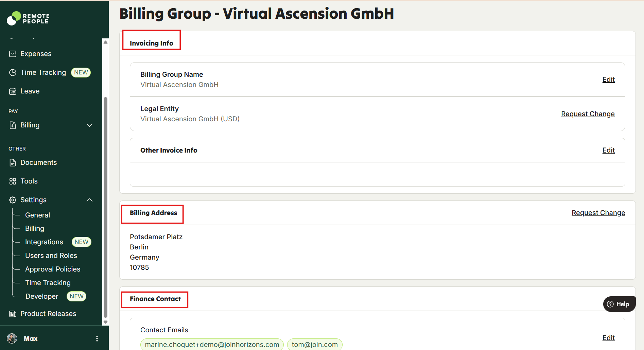The height and width of the screenshot is (350, 644).
Task: Click the NEW badge beside Developer
Action: coord(76,296)
